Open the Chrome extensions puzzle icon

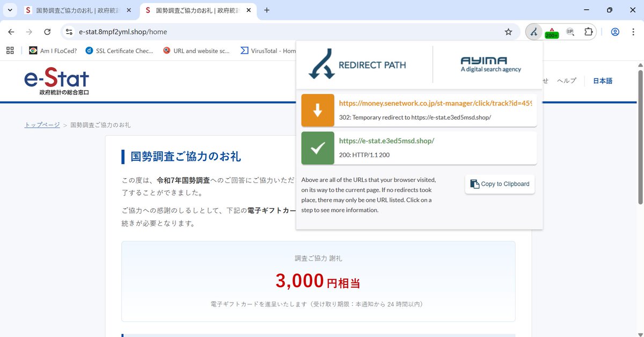click(x=588, y=32)
